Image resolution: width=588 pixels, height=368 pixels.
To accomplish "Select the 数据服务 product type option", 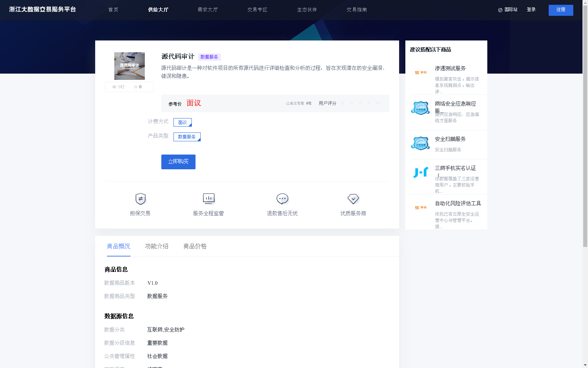I will pos(187,137).
